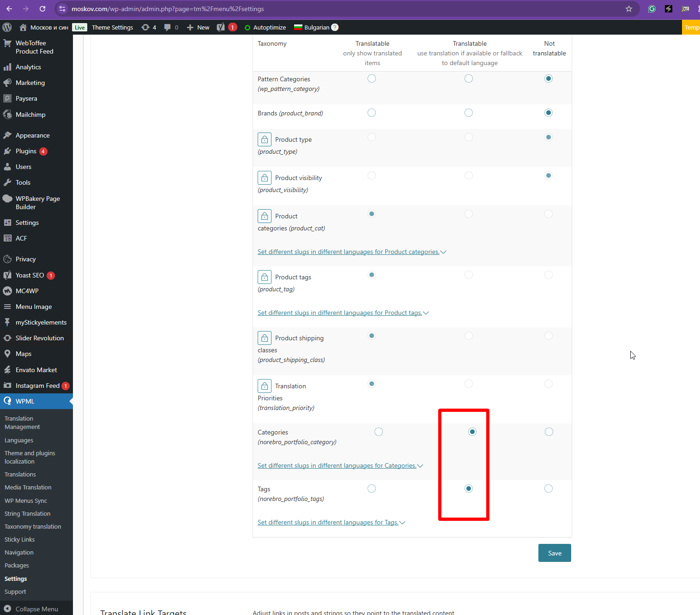Image resolution: width=700 pixels, height=615 pixels.
Task: Click the Users person icon
Action: (7, 167)
